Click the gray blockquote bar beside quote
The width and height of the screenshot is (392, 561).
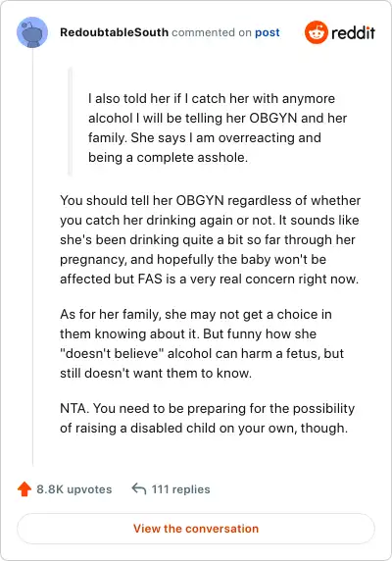click(70, 122)
